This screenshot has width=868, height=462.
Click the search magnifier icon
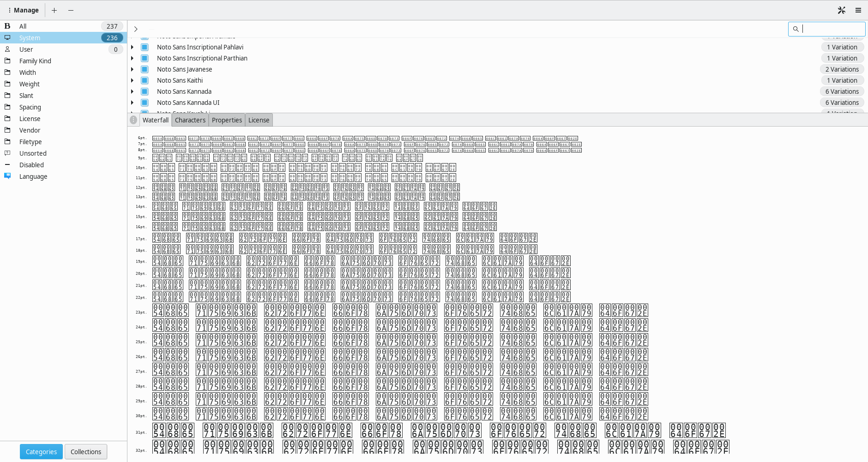click(x=796, y=29)
